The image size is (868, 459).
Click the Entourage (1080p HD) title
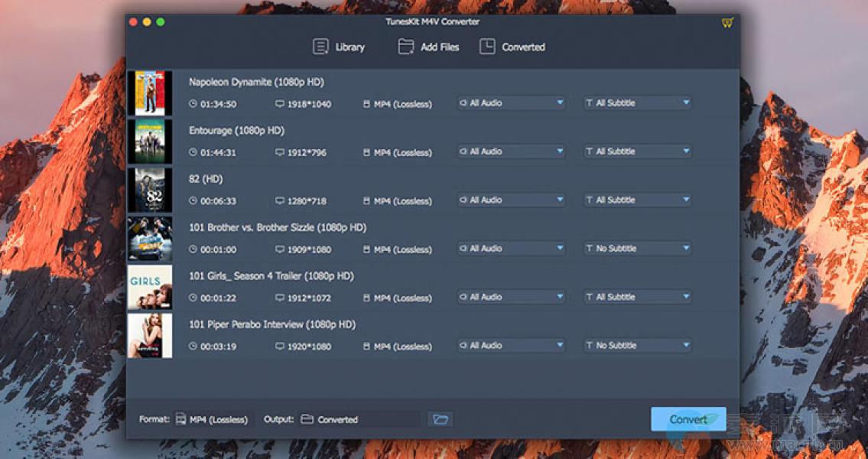236,131
